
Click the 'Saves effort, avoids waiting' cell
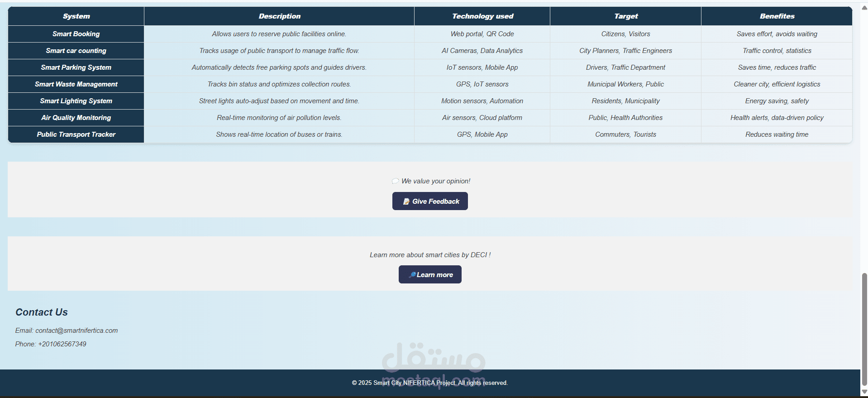pyautogui.click(x=777, y=34)
